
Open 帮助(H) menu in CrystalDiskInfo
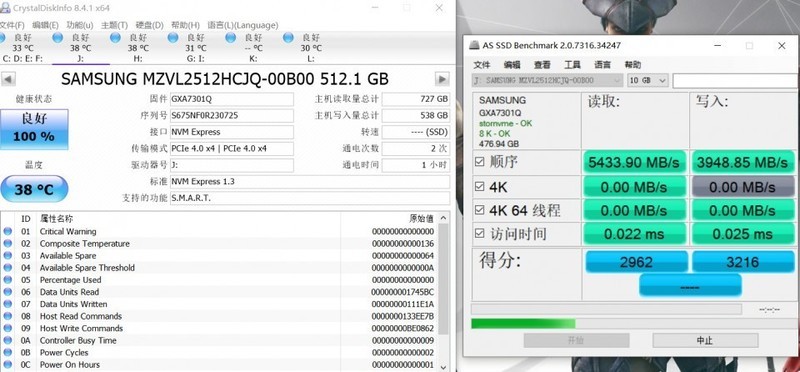[x=185, y=25]
